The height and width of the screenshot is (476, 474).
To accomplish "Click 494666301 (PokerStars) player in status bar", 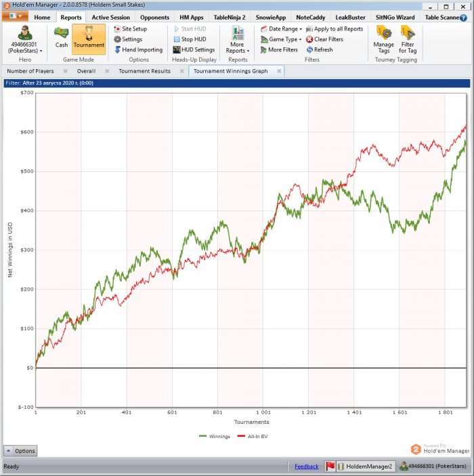I will pyautogui.click(x=433, y=466).
